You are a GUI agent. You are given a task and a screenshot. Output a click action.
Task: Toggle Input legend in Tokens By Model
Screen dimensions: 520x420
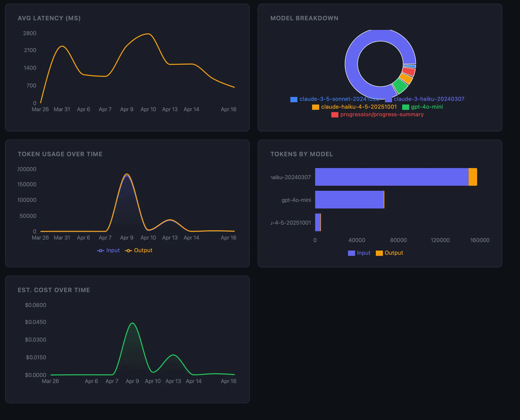coord(359,253)
